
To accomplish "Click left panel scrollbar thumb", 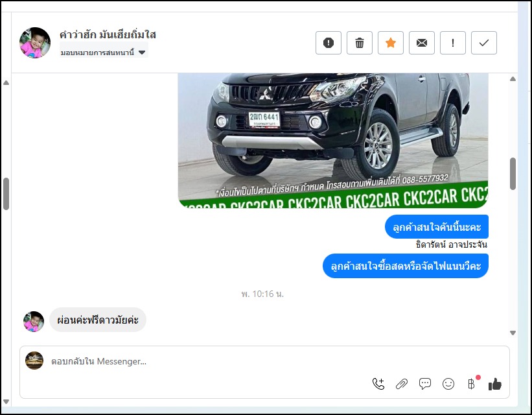I will [6, 194].
